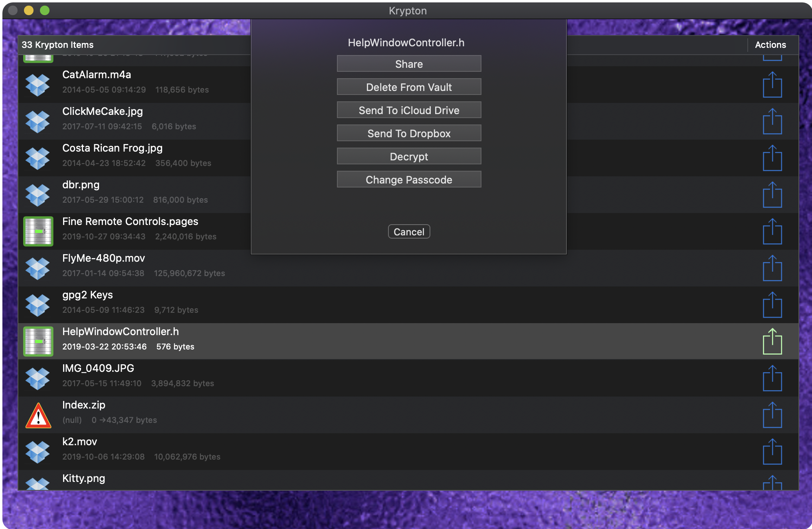Click the Actions column header
The height and width of the screenshot is (529, 812).
[770, 45]
